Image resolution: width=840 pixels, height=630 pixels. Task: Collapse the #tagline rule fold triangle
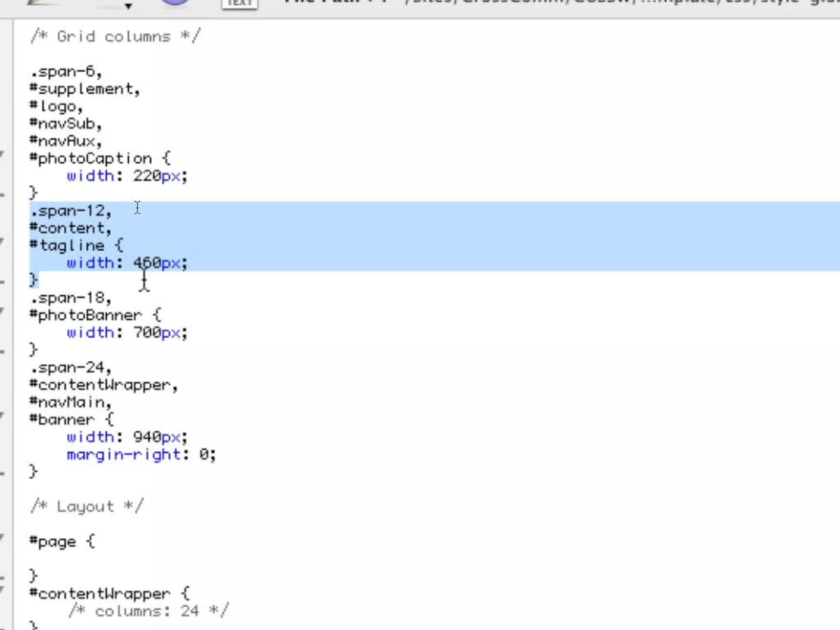[2, 242]
